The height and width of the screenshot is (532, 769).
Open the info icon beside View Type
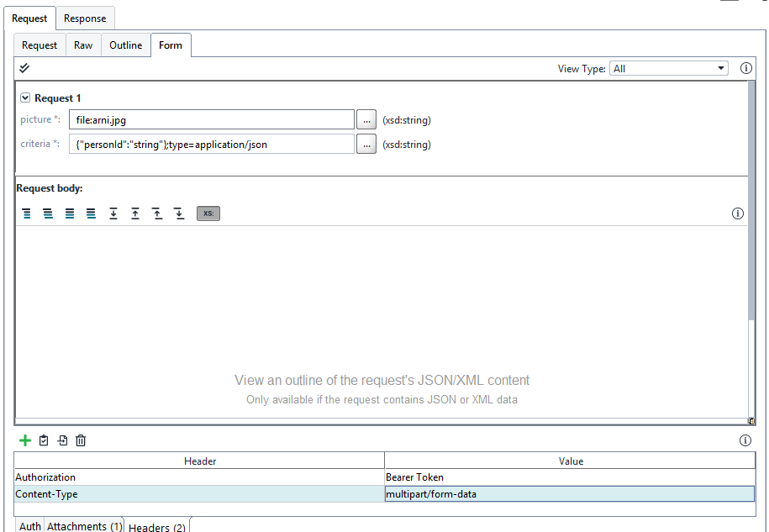[x=746, y=68]
